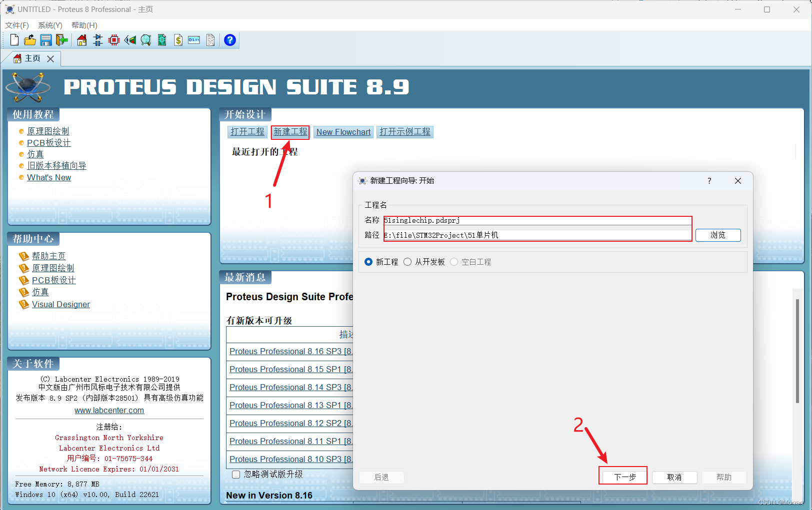Open the What's New link
812x510 pixels.
(x=49, y=177)
